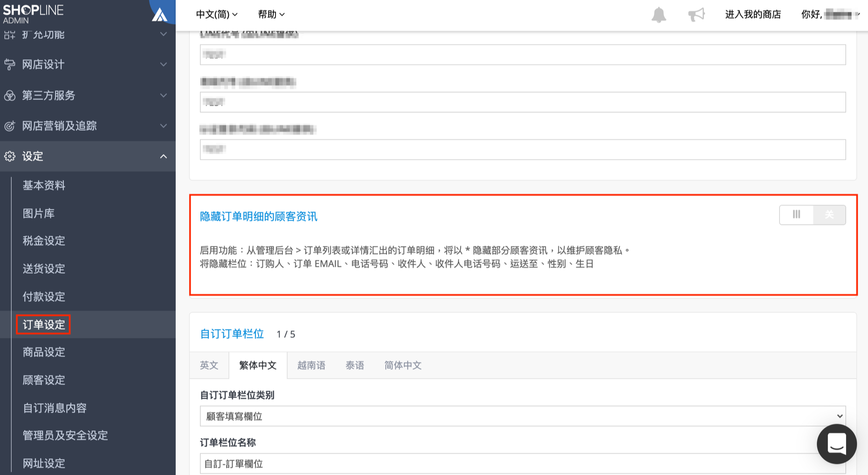Open the 帮助 help dropdown
Image resolution: width=868 pixels, height=475 pixels.
pos(271,14)
